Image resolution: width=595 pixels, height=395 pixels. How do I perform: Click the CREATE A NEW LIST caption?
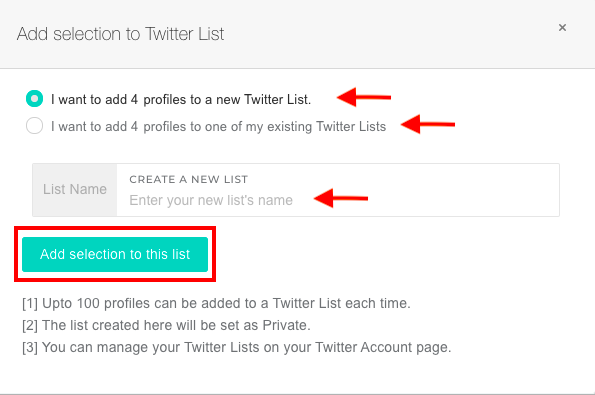[188, 179]
